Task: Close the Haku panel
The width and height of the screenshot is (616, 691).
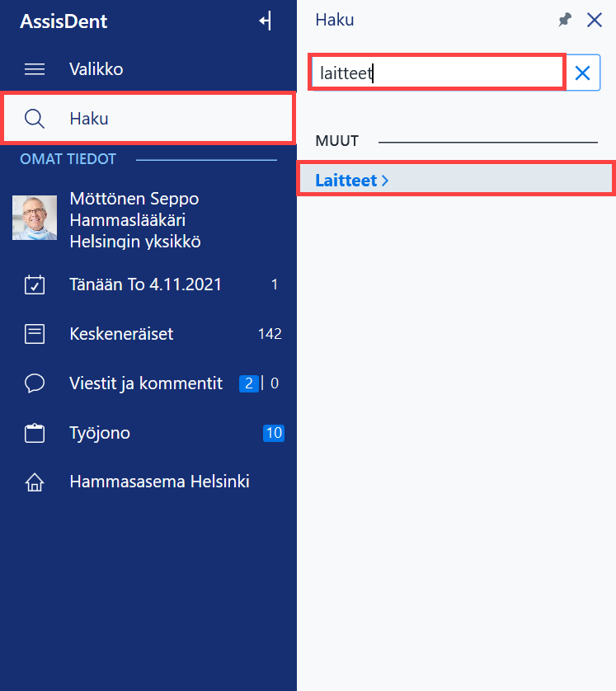Action: click(595, 20)
